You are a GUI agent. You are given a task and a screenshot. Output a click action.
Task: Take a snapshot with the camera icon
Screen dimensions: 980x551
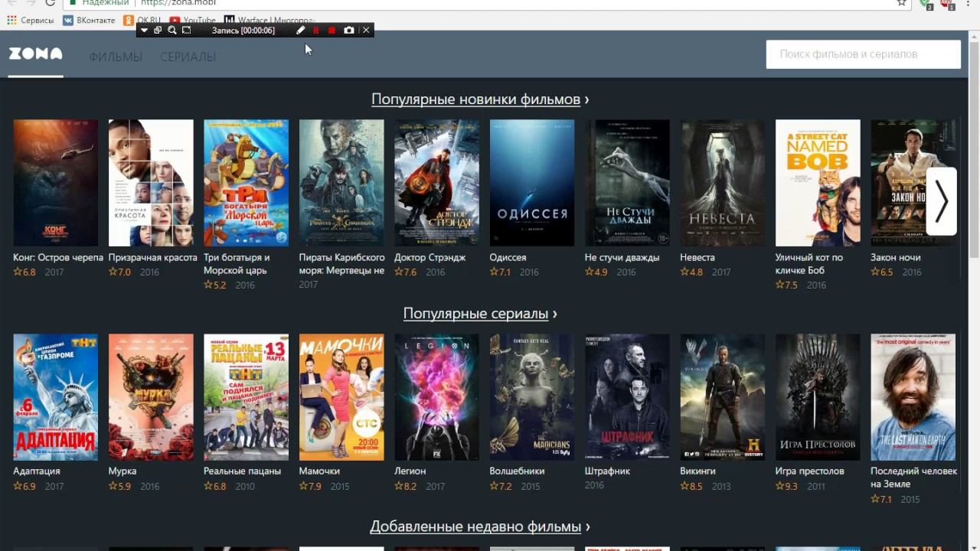[x=349, y=31]
